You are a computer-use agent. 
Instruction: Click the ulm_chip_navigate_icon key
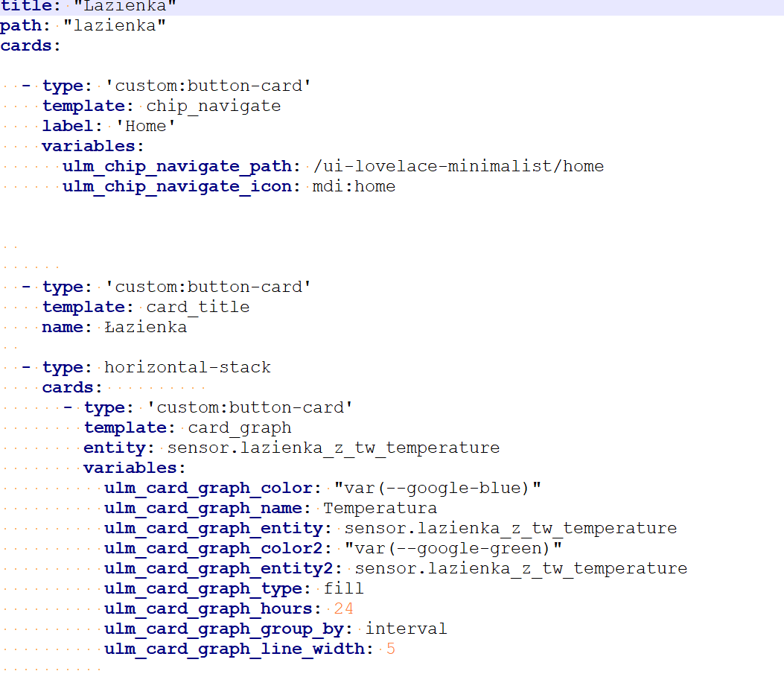(x=177, y=186)
